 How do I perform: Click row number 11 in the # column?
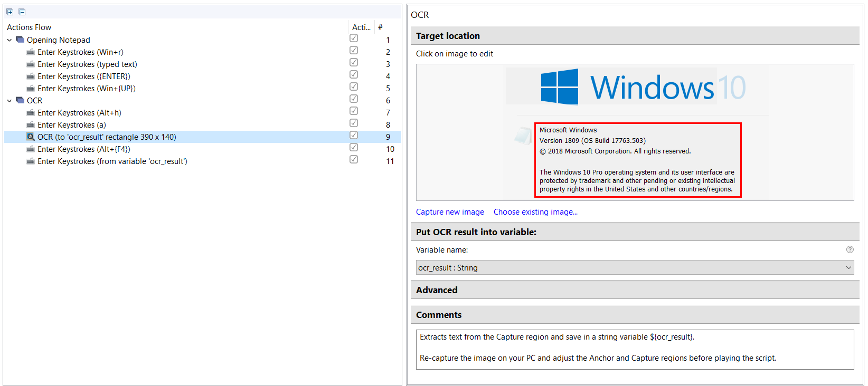click(x=390, y=161)
